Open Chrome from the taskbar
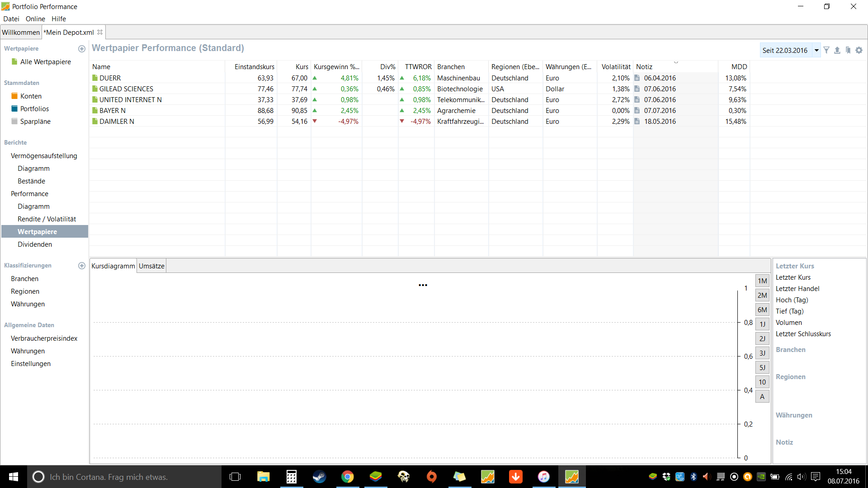 tap(347, 477)
